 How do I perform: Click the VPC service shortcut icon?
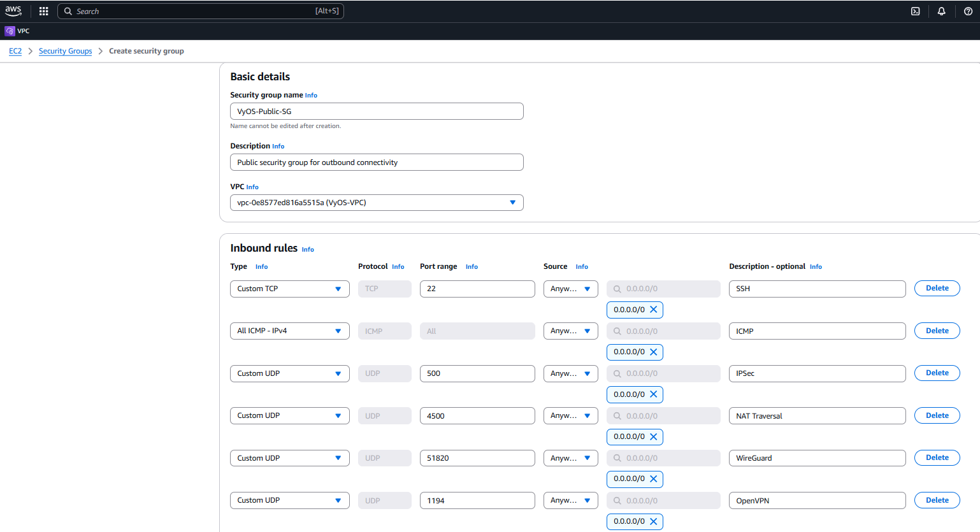tap(10, 31)
